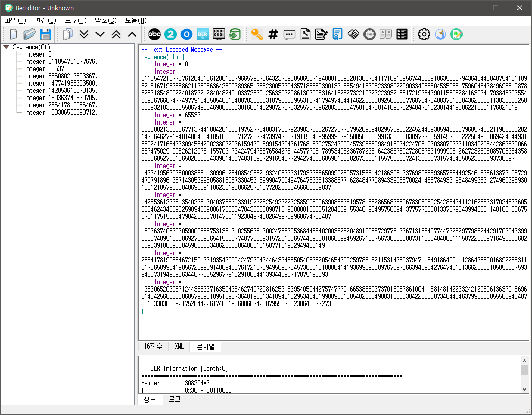Click the closing brace '}' in decoded text
This screenshot has width=532, height=415.
pyautogui.click(x=143, y=311)
